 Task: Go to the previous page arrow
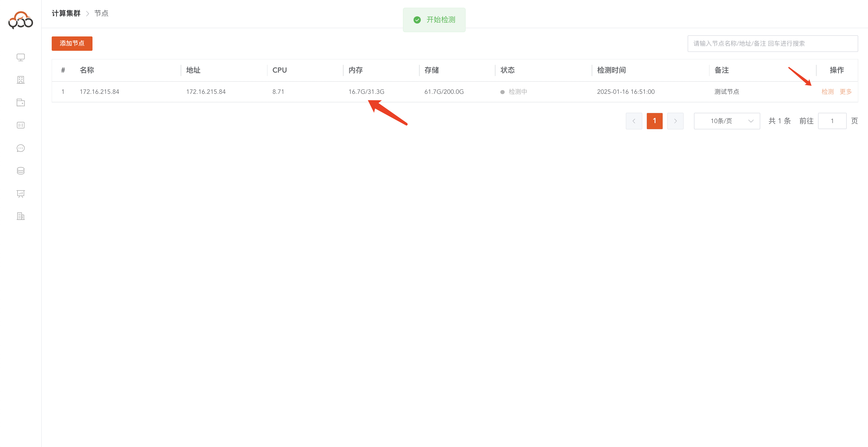[633, 121]
